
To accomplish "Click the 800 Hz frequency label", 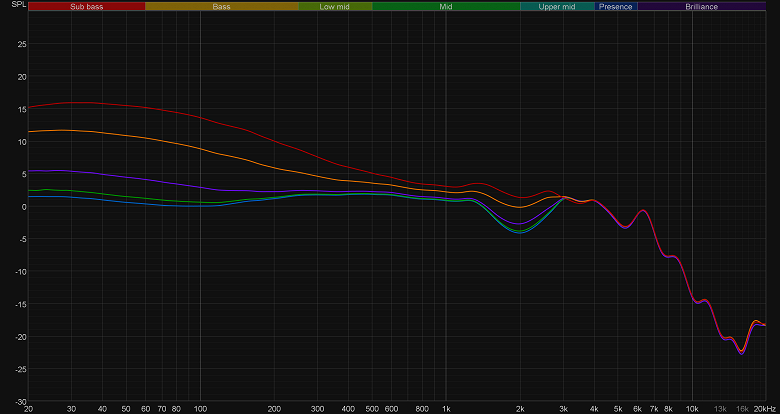I will coord(422,409).
